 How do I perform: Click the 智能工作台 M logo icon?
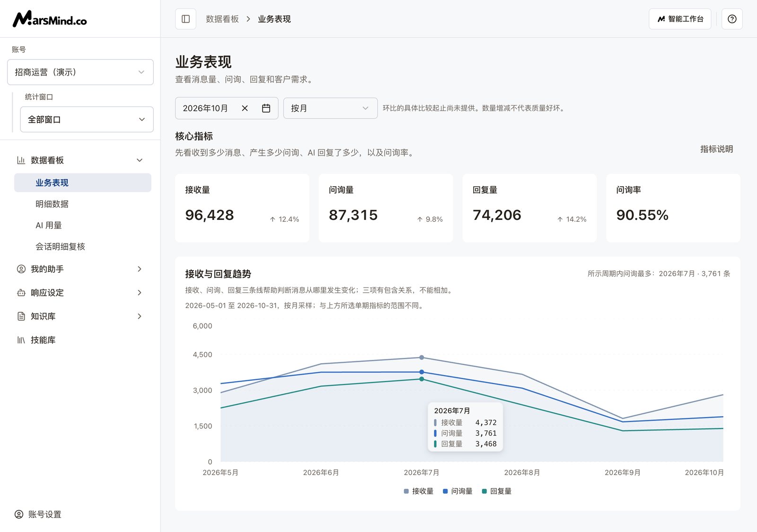coord(661,19)
